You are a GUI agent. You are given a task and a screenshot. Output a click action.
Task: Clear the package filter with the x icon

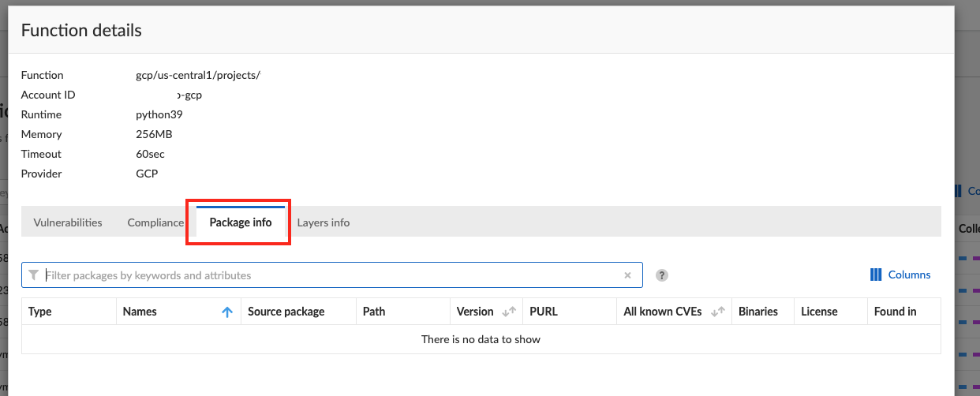point(627,275)
